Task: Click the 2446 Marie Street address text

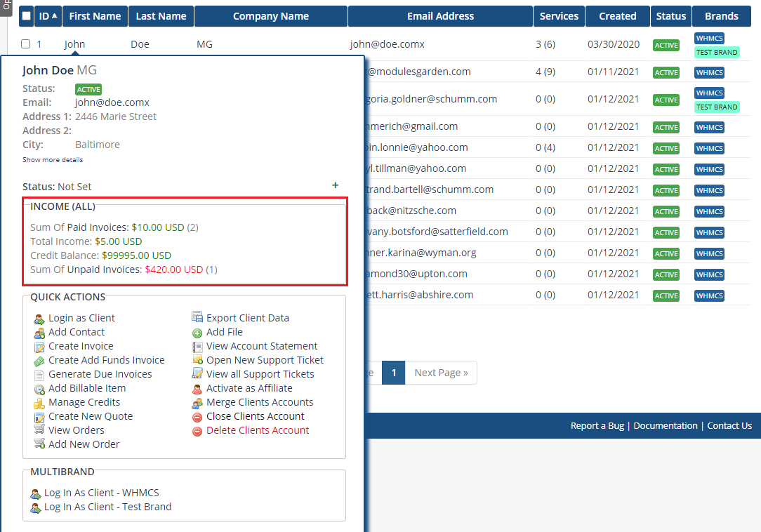Action: click(116, 117)
